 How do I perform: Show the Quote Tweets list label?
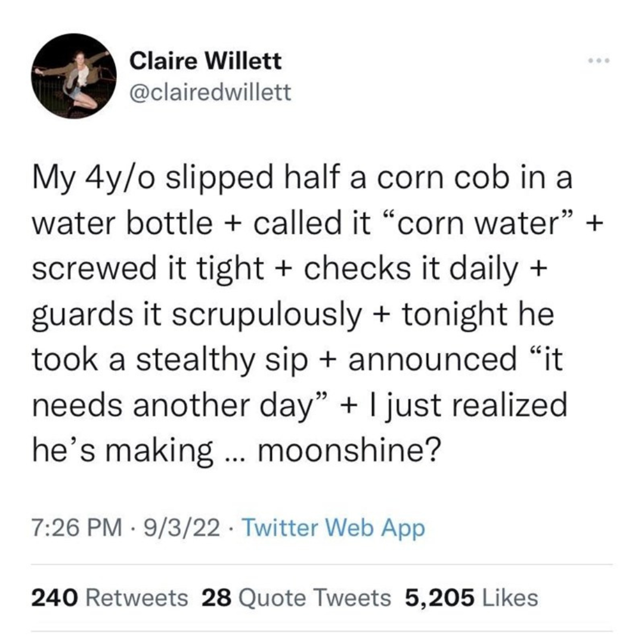(x=315, y=597)
